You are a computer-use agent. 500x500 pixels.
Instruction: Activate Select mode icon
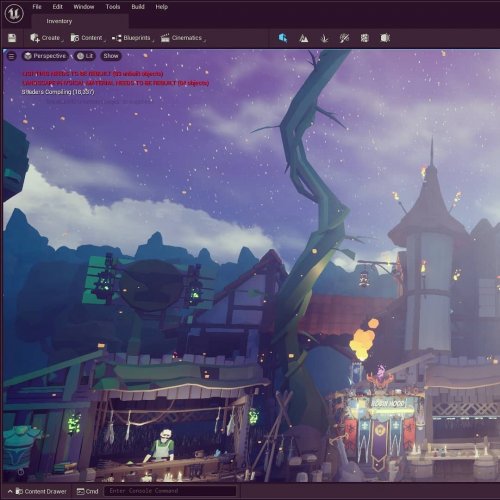283,38
